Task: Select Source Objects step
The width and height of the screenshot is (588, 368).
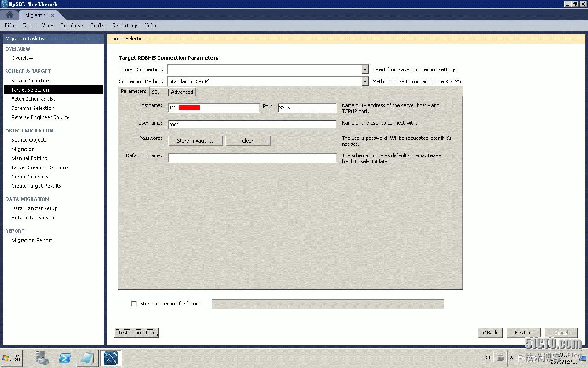Action: [29, 140]
